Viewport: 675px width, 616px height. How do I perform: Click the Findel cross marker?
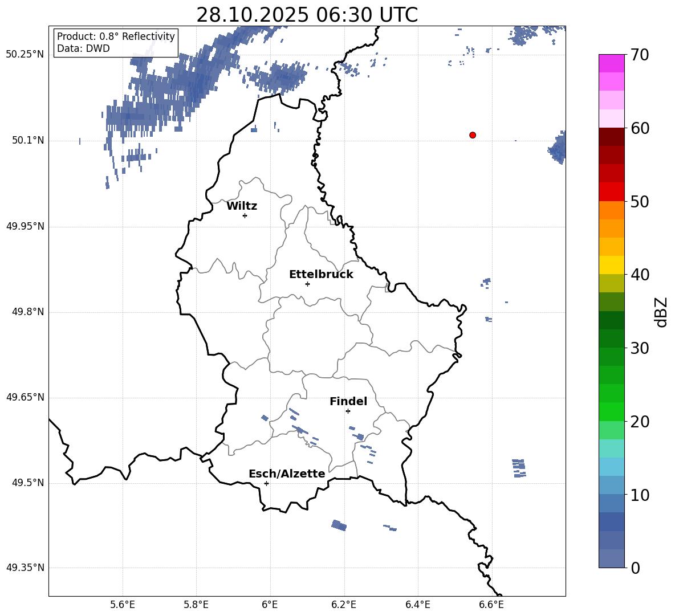pyautogui.click(x=348, y=411)
